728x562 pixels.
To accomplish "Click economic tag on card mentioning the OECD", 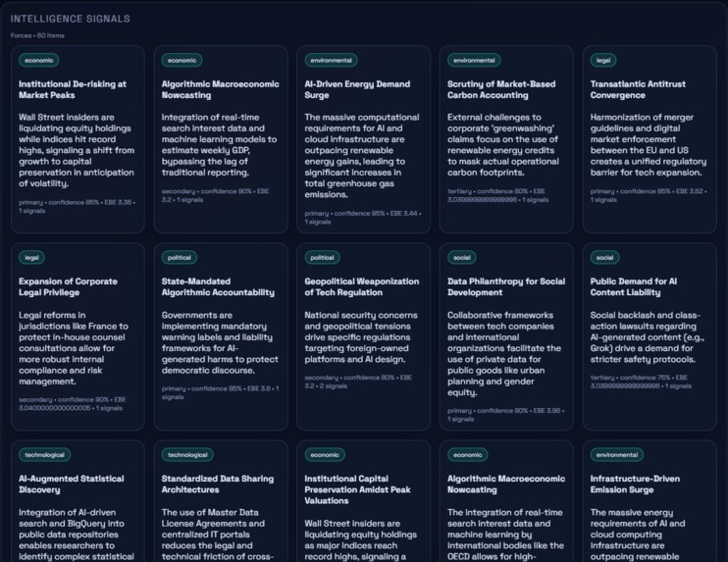I will pyautogui.click(x=468, y=455).
